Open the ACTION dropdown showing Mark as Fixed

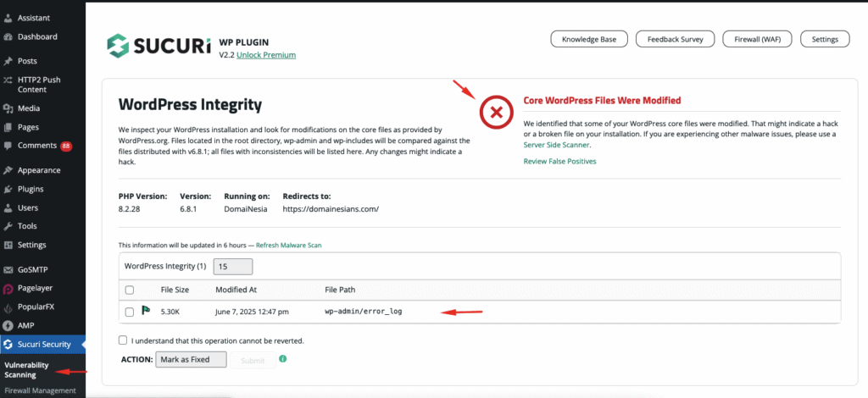click(x=191, y=359)
